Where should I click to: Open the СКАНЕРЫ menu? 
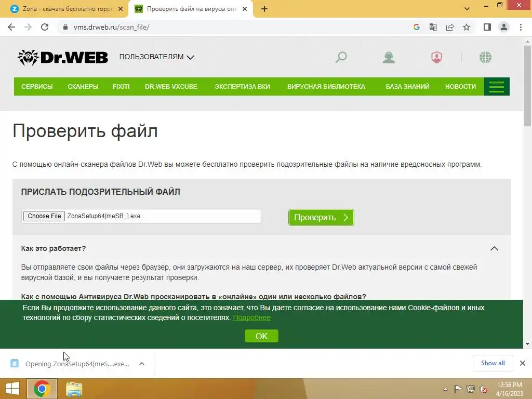click(83, 87)
